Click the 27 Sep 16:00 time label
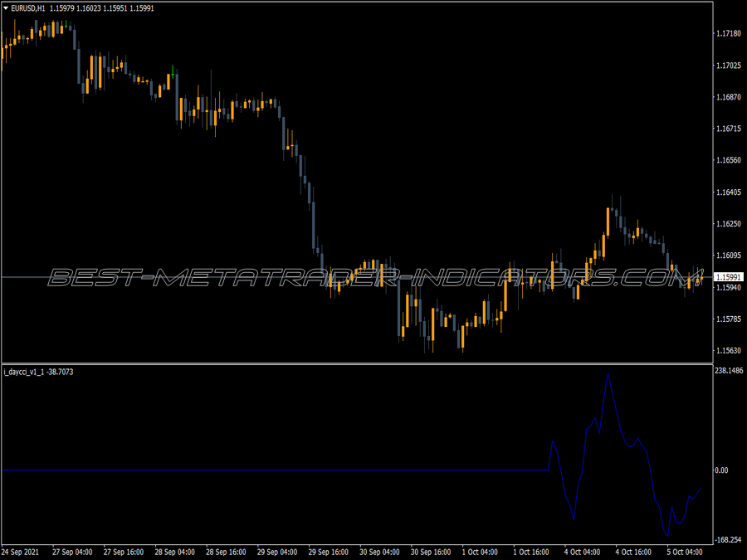Screen dimensions: 747x560 pos(124,552)
